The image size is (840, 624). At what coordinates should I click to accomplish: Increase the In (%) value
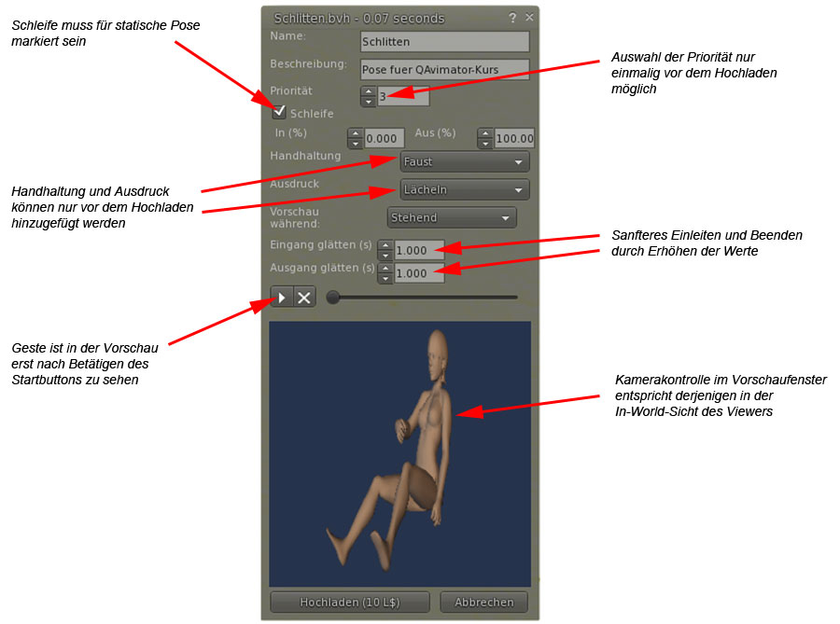(x=355, y=133)
